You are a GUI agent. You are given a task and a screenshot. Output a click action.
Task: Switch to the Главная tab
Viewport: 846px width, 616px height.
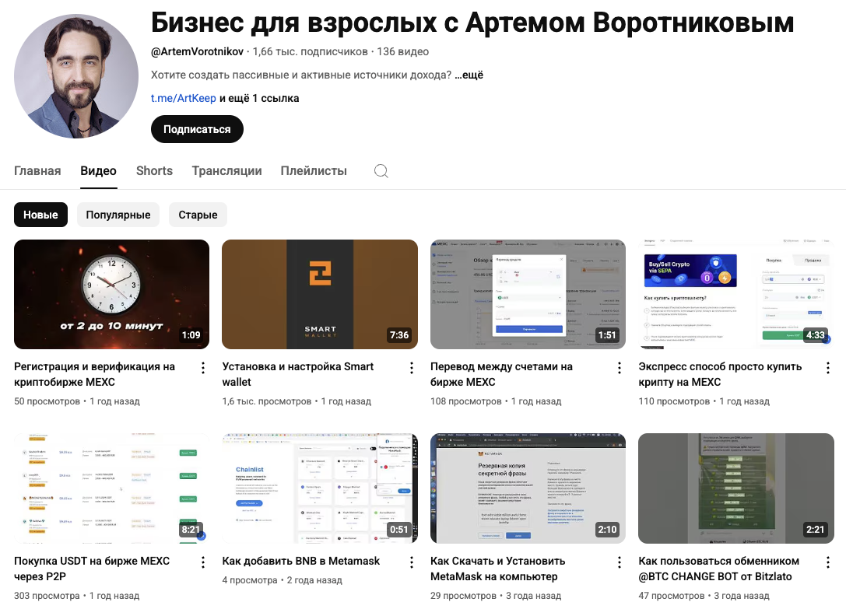click(x=37, y=171)
